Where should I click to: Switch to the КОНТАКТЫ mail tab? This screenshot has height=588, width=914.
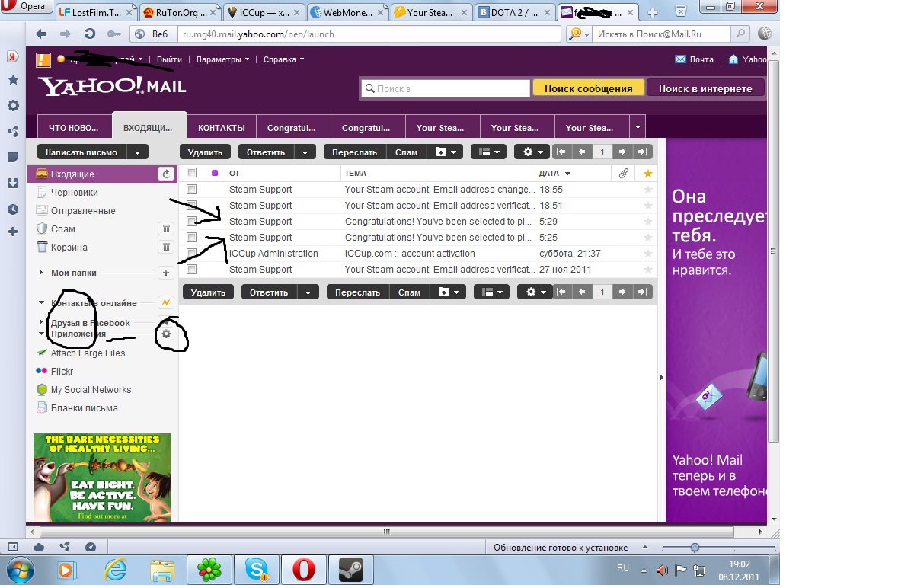point(221,127)
